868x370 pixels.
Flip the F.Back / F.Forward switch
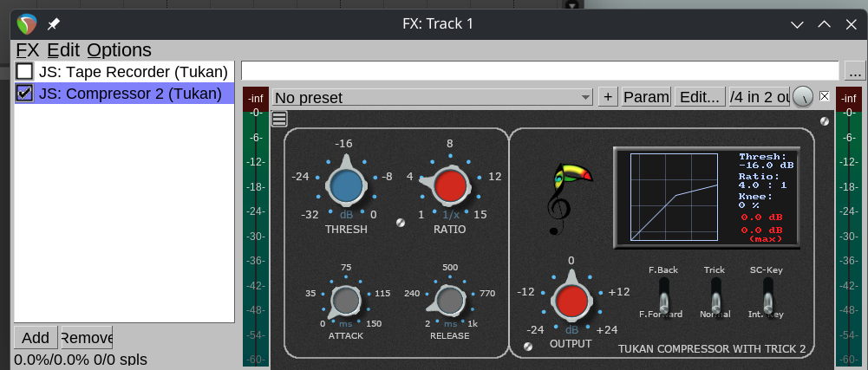point(663,299)
